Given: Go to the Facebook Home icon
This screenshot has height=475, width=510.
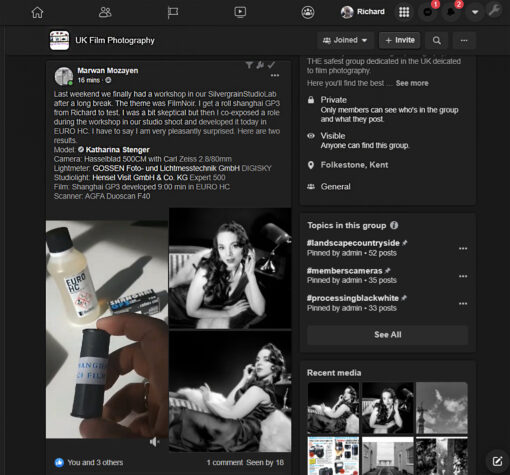Looking at the screenshot, I should click(x=37, y=12).
